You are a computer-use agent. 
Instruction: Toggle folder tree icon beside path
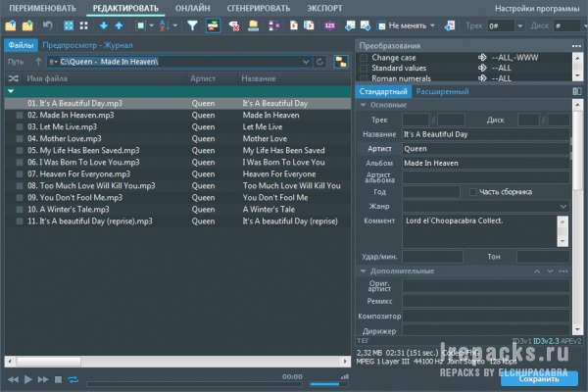[x=341, y=62]
